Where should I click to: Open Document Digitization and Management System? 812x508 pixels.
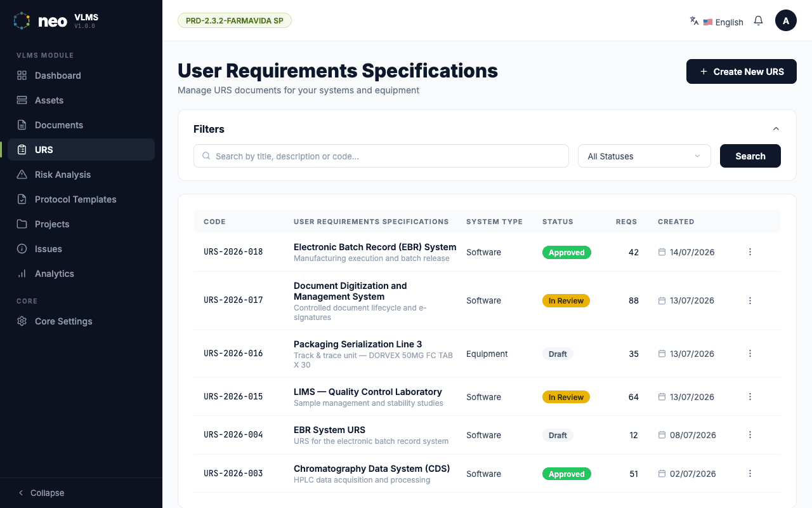(x=350, y=291)
